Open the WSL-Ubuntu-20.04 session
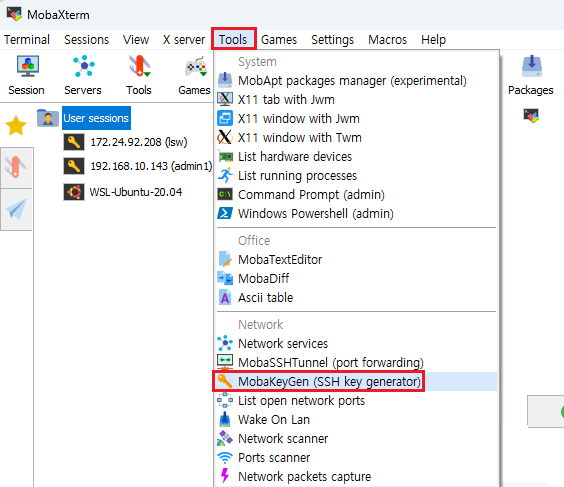 136,192
